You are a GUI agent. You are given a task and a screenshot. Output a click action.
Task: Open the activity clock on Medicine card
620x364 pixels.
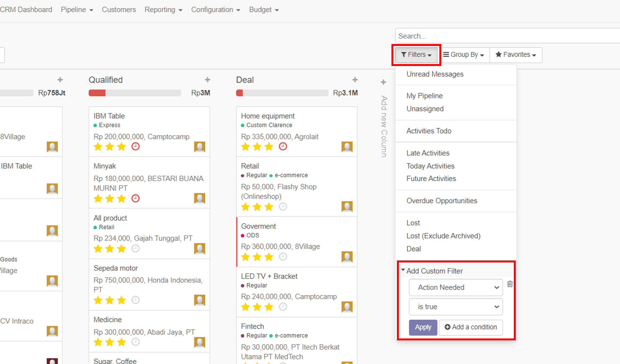[135, 342]
